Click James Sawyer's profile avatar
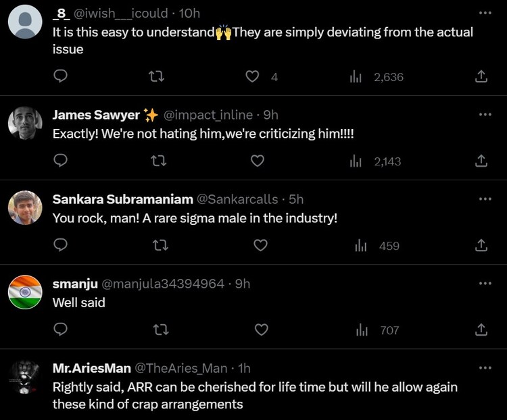The height and width of the screenshot is (420, 507). [25, 124]
